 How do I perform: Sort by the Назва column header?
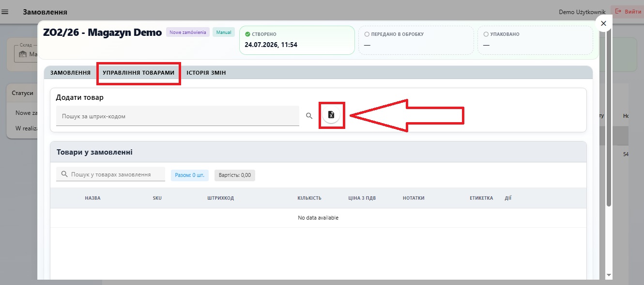[x=92, y=198]
